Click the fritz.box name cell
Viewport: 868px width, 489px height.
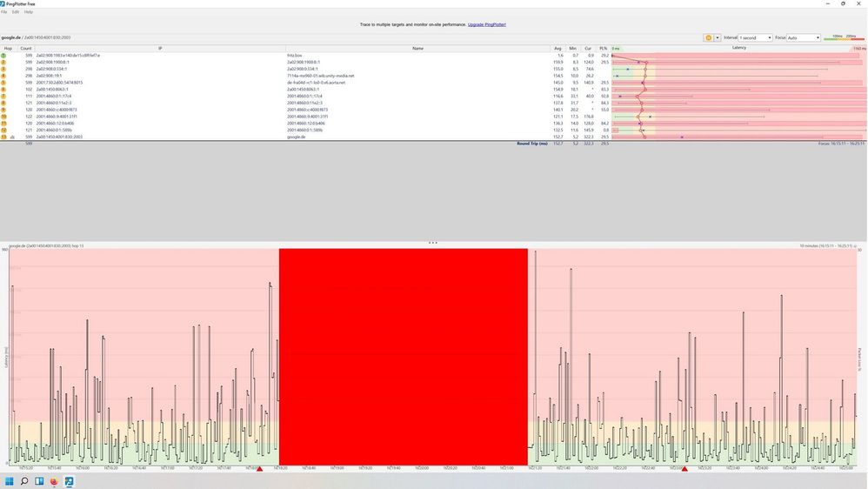[295, 56]
